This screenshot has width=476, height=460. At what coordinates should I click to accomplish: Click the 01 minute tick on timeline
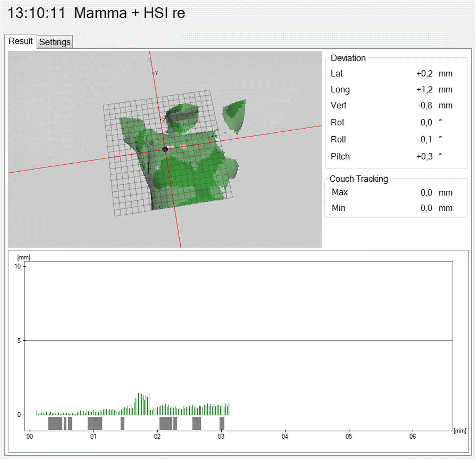(93, 436)
